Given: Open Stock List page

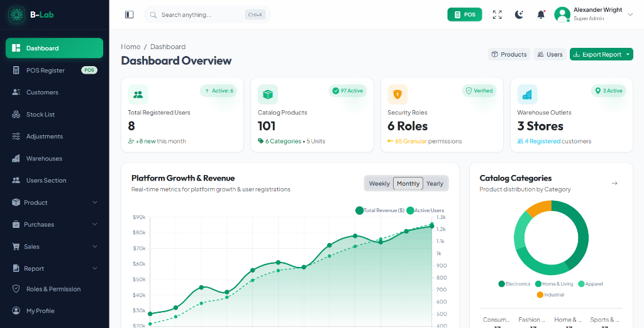Looking at the screenshot, I should pyautogui.click(x=54, y=115).
